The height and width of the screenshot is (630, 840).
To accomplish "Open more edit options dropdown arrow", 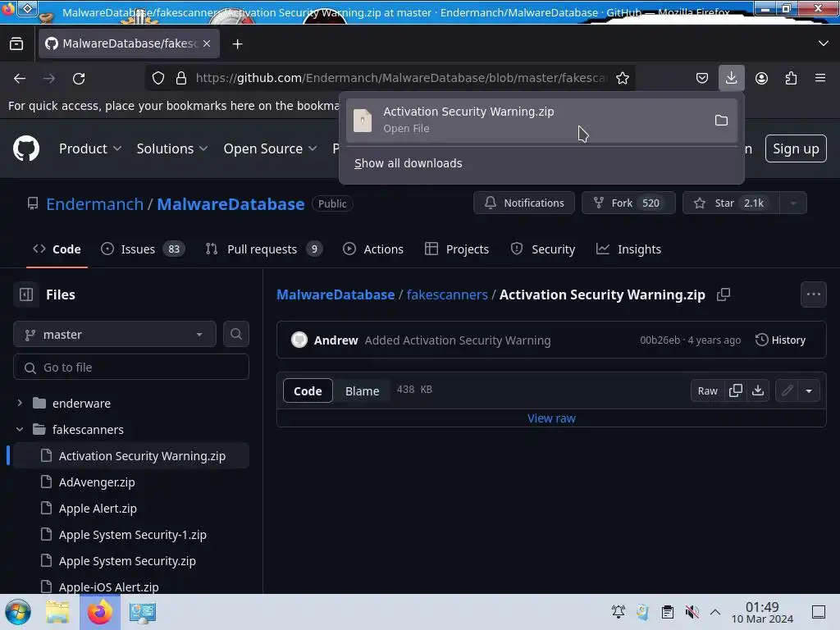I will 809,390.
